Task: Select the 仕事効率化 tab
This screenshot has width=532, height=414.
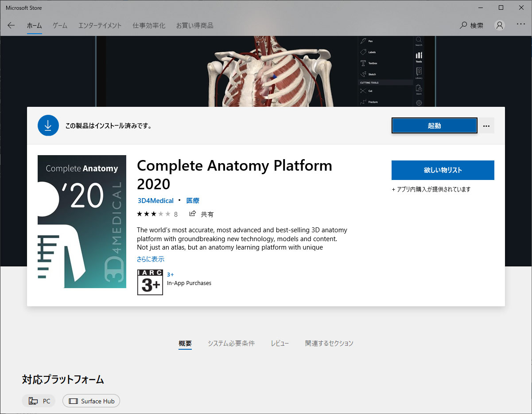Action: click(x=149, y=25)
